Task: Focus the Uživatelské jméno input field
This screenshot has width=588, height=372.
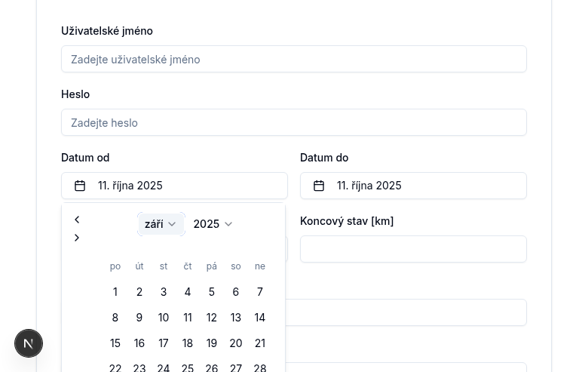Action: point(294,59)
